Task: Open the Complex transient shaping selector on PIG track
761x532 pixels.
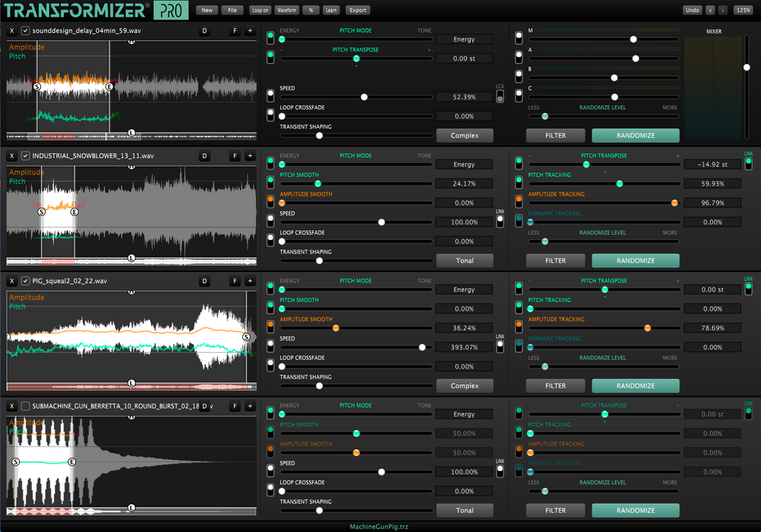Action: 464,386
